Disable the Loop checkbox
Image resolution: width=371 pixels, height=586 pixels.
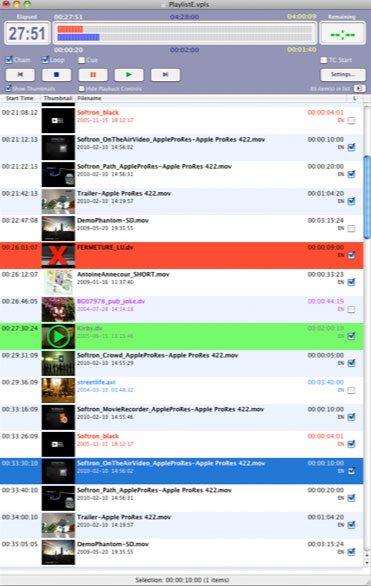point(45,60)
